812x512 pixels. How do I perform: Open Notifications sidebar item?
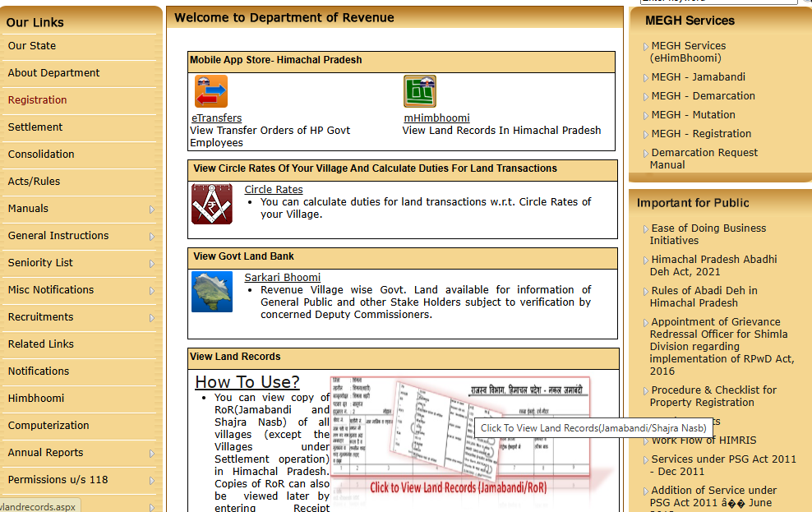pyautogui.click(x=39, y=371)
